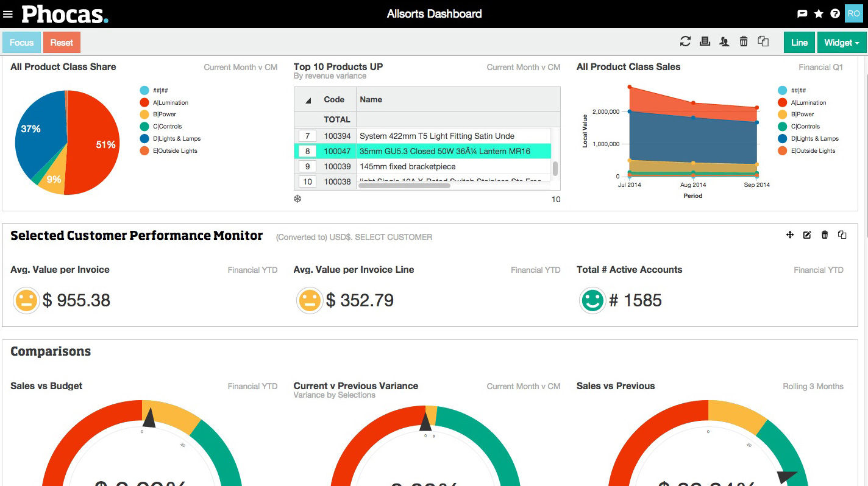Viewport: 868px width, 486px height.
Task: Select row 7 code 100394
Action: tap(422, 136)
